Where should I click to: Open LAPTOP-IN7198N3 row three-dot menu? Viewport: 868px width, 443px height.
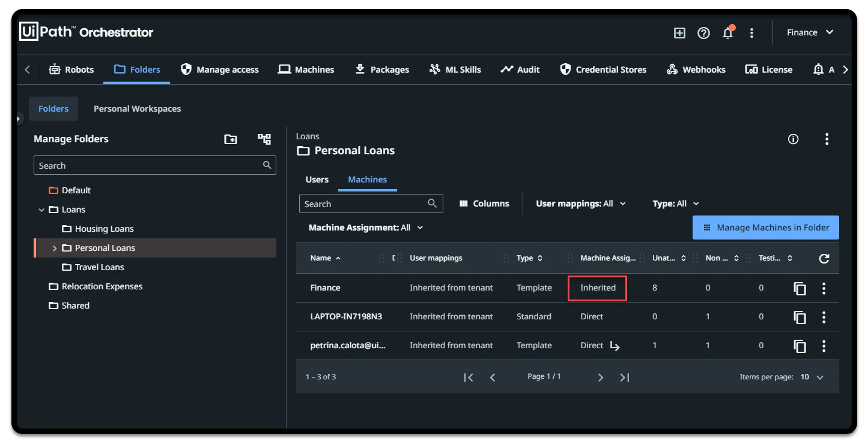[x=824, y=317]
